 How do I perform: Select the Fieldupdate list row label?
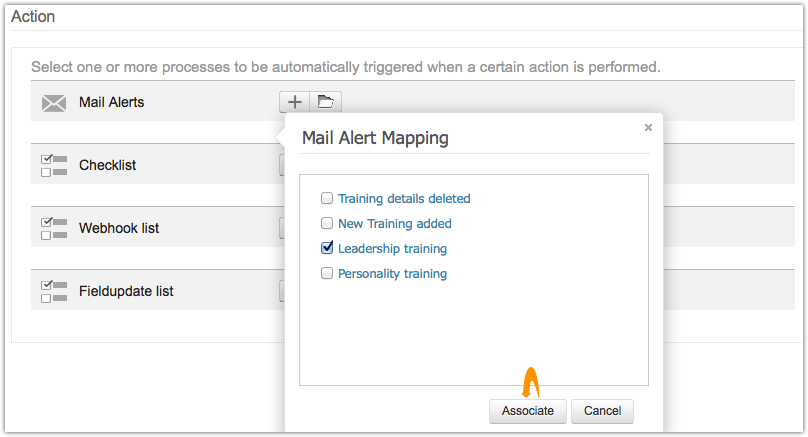[x=126, y=291]
